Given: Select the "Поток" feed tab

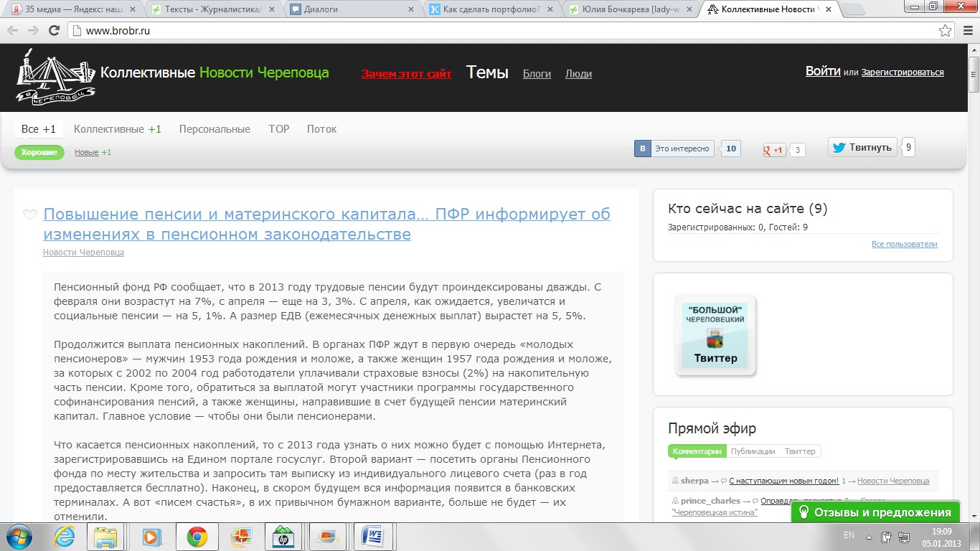Looking at the screenshot, I should 321,129.
